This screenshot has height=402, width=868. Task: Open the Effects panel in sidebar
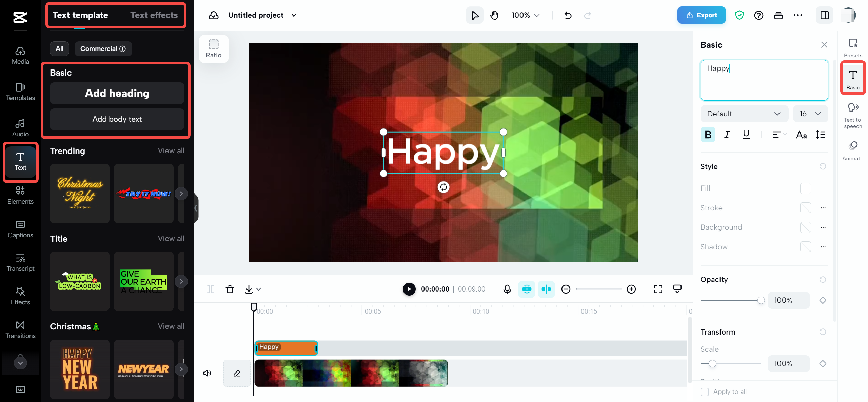tap(20, 296)
